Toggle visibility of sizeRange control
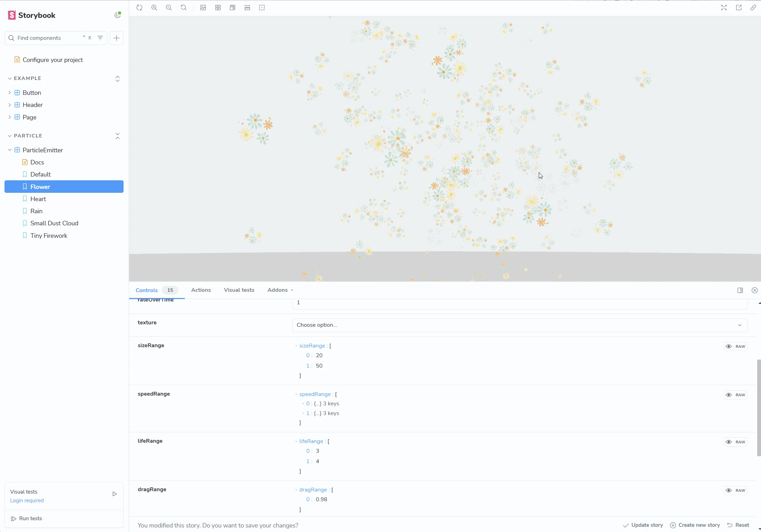 point(729,346)
